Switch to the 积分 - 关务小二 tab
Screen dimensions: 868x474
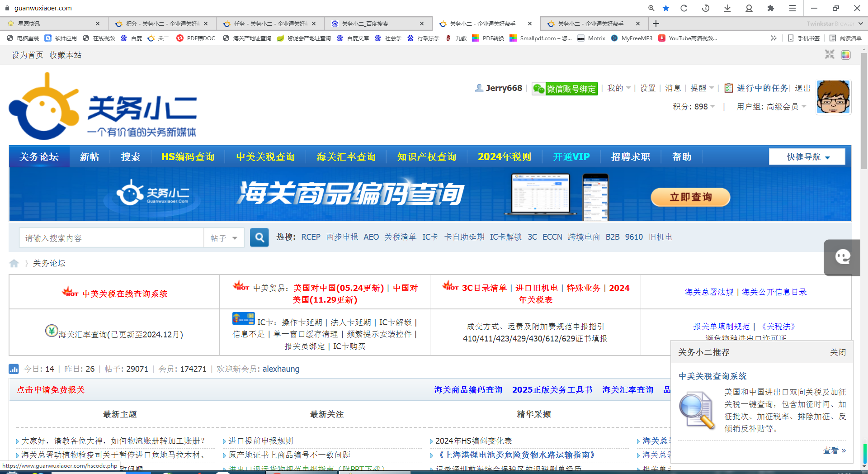point(162,24)
